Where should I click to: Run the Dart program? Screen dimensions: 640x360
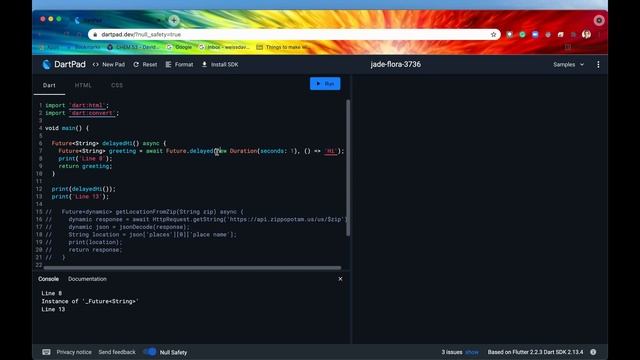325,84
